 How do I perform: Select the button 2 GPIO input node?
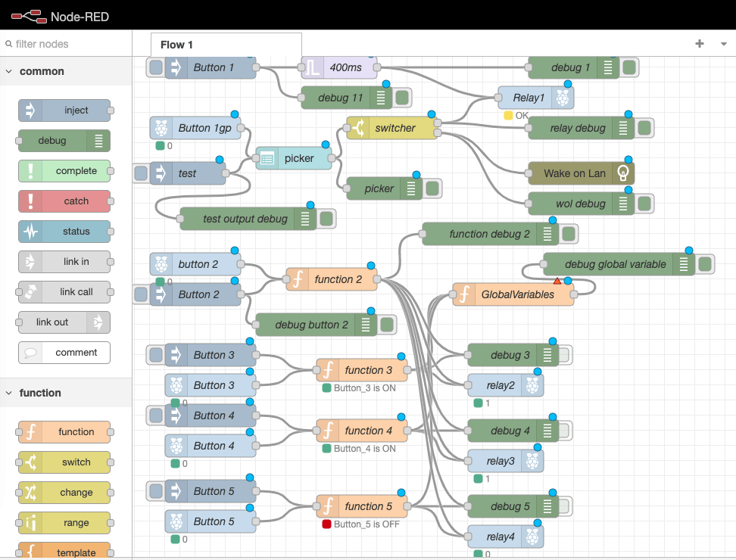pyautogui.click(x=195, y=265)
